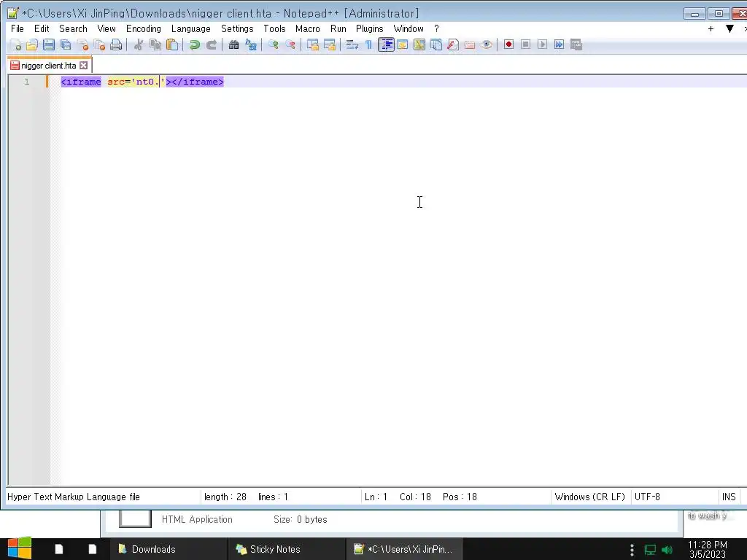The image size is (747, 560).
Task: Open the Window menu
Action: click(x=409, y=29)
